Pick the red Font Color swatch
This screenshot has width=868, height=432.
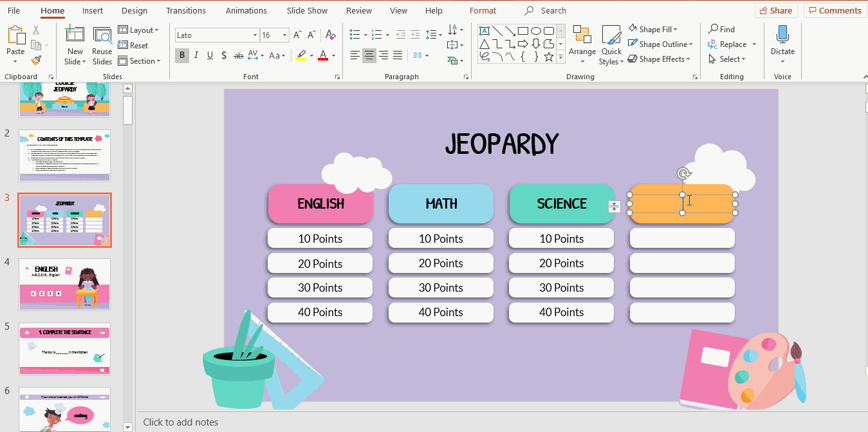coord(324,55)
